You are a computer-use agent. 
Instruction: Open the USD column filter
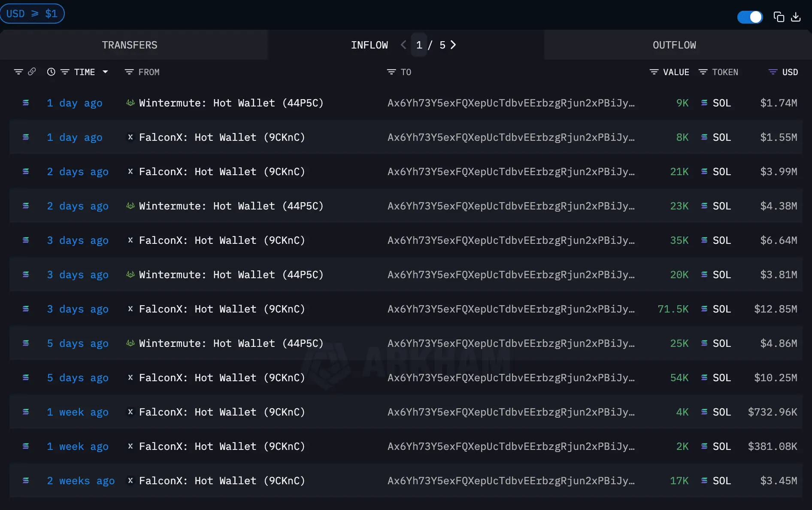773,72
